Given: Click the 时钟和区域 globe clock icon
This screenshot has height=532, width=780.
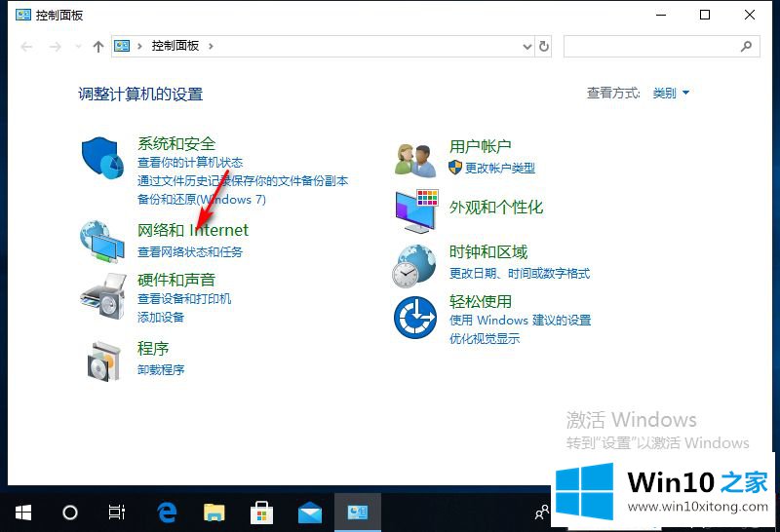Looking at the screenshot, I should coord(415,265).
